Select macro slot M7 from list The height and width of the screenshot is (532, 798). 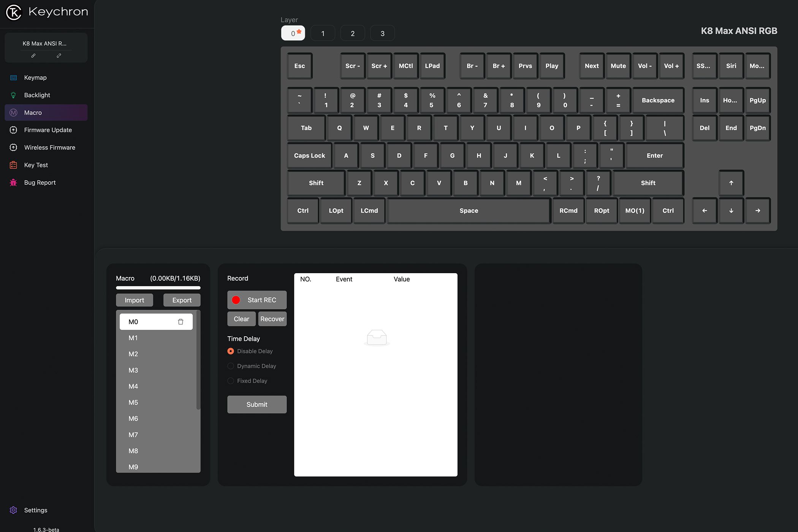pyautogui.click(x=133, y=435)
